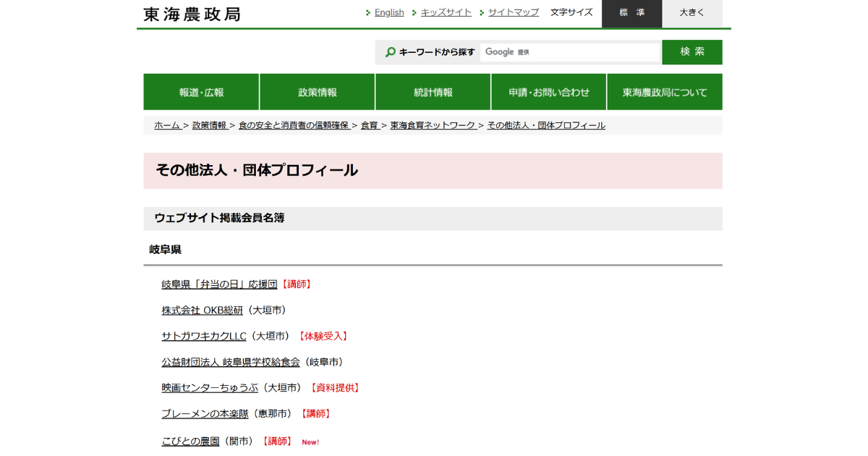
Task: Select 大きく to enlarge text size
Action: (692, 14)
